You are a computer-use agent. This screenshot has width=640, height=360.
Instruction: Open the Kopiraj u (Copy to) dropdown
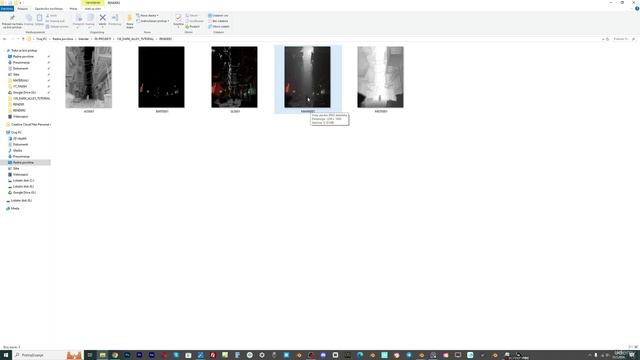point(90,20)
